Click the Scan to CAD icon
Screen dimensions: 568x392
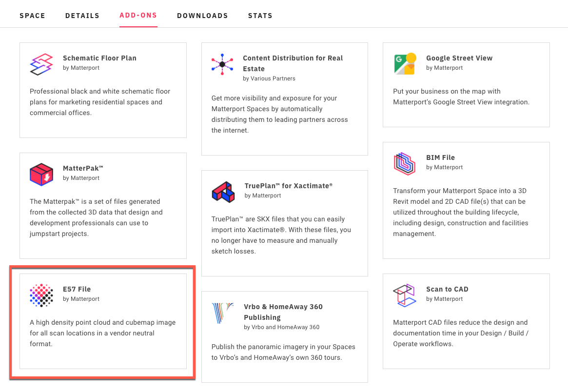click(405, 295)
